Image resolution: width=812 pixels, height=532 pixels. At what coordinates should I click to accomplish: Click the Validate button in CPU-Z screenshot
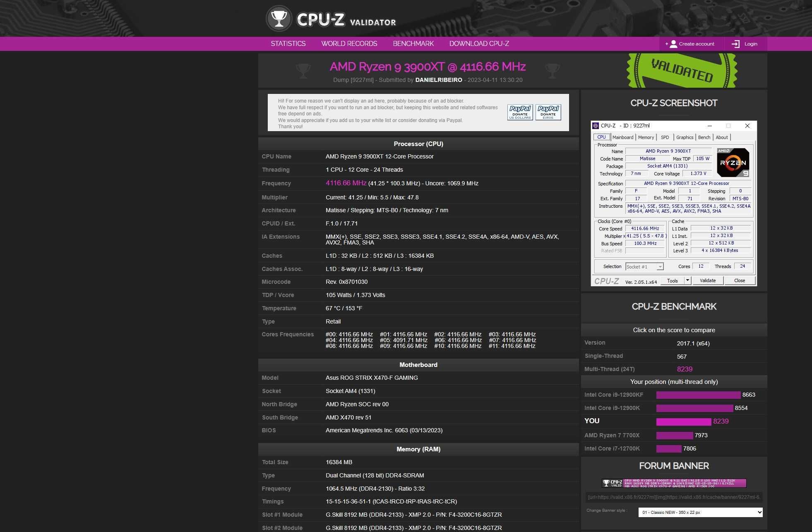pyautogui.click(x=708, y=280)
